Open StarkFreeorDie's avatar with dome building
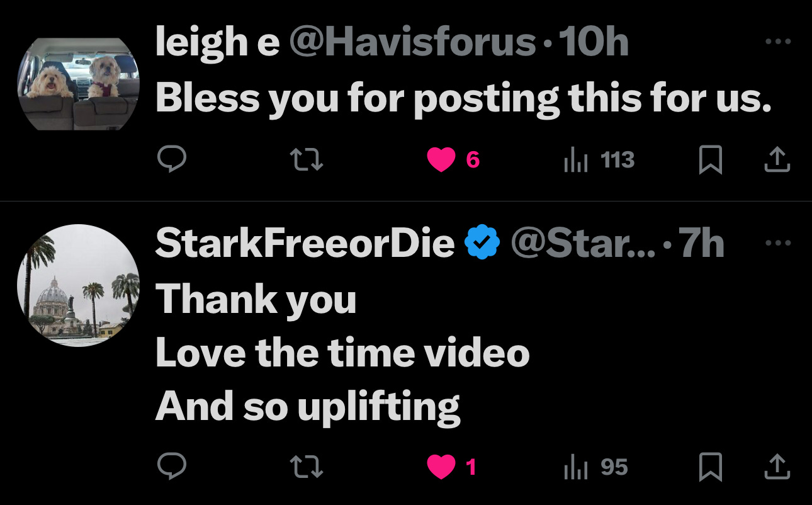The image size is (812, 505). click(78, 285)
